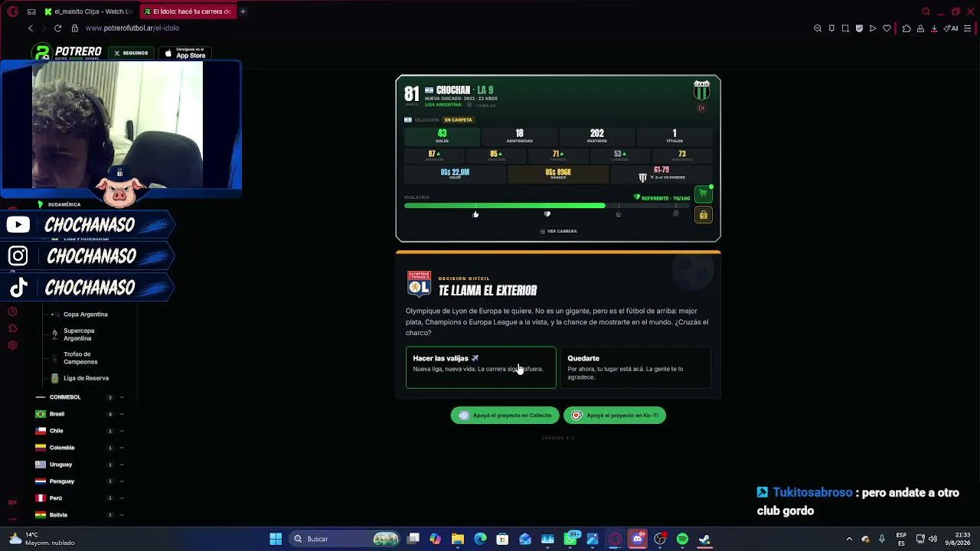Expand the Chile leagues list
The image size is (980, 551).
click(x=121, y=431)
